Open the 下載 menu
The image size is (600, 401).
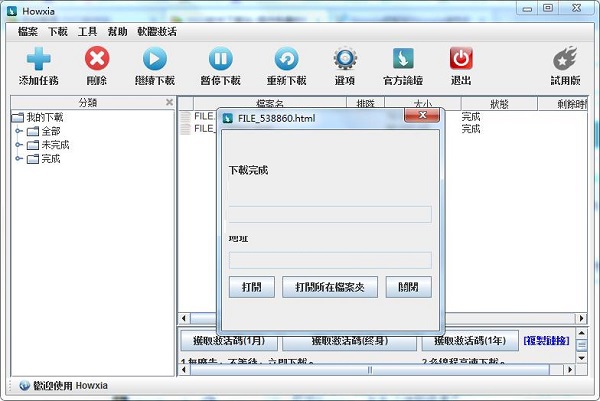tap(57, 32)
